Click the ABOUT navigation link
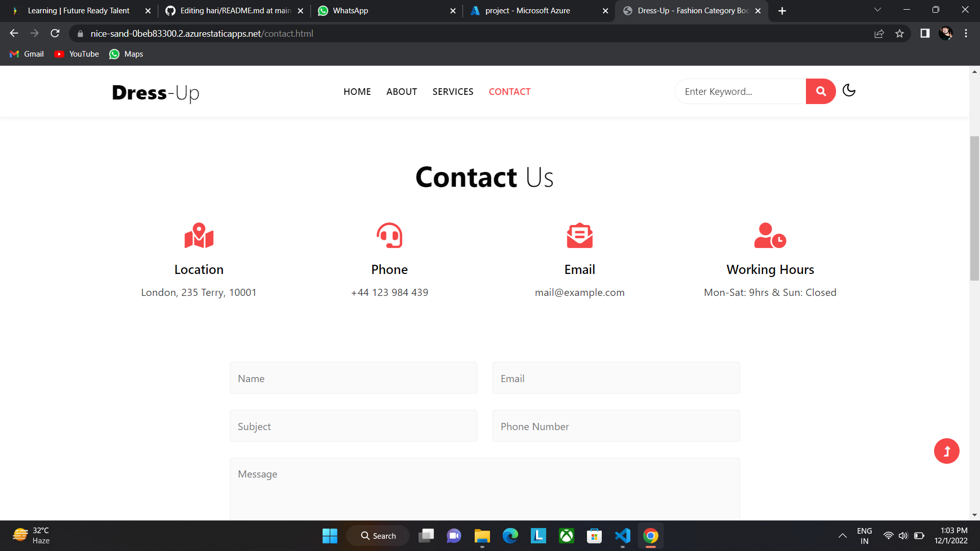The image size is (980, 551). pos(402,92)
